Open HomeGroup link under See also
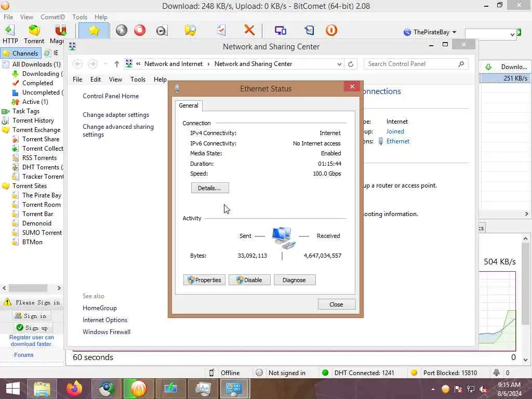532x399 pixels. [99, 308]
